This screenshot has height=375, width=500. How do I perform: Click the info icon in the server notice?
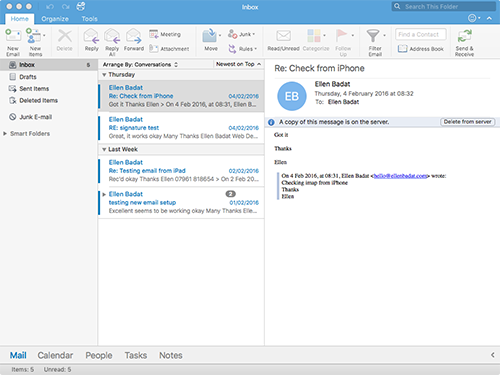click(271, 122)
